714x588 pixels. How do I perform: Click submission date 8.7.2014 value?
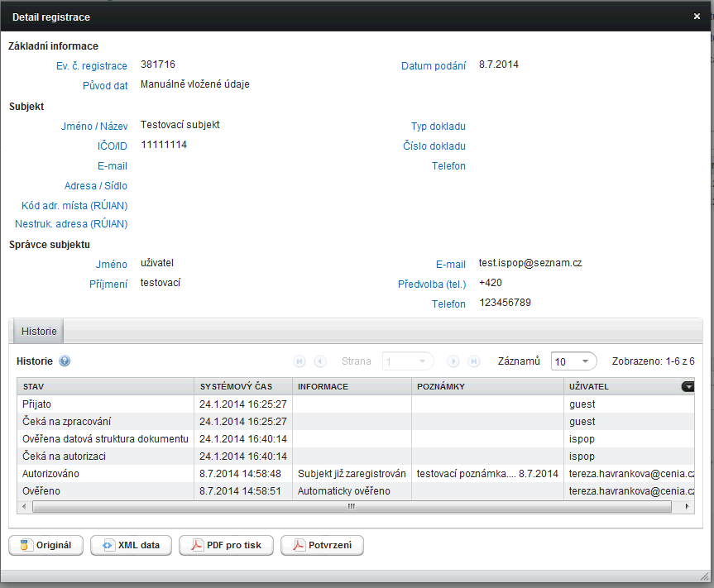click(499, 65)
